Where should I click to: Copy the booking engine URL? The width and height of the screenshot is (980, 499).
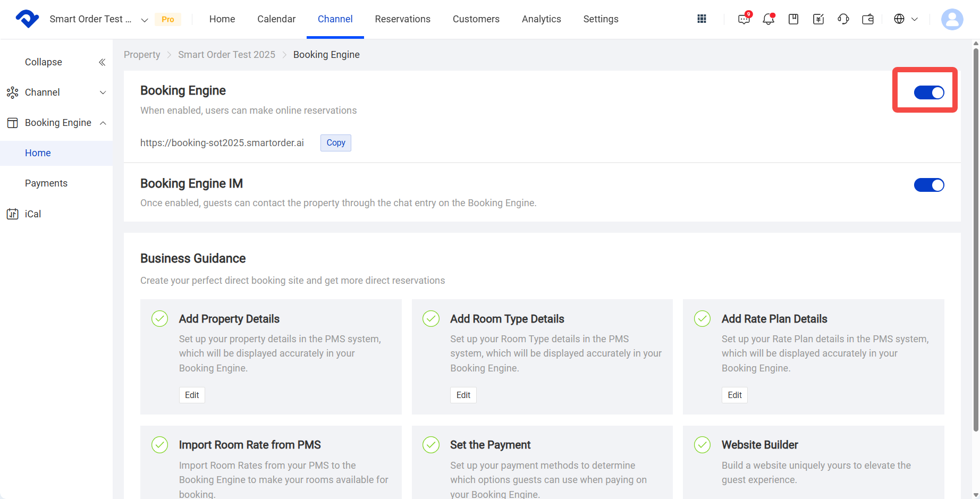coord(336,143)
